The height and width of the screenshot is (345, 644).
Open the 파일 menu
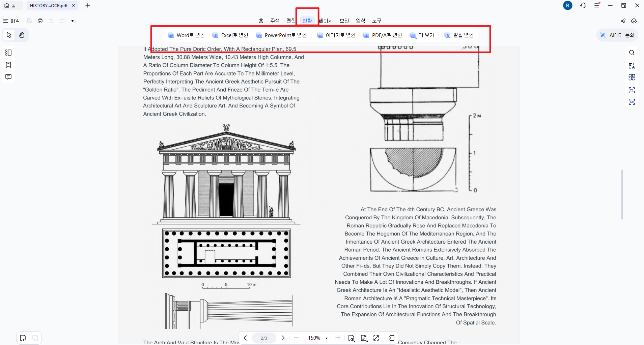pyautogui.click(x=11, y=21)
